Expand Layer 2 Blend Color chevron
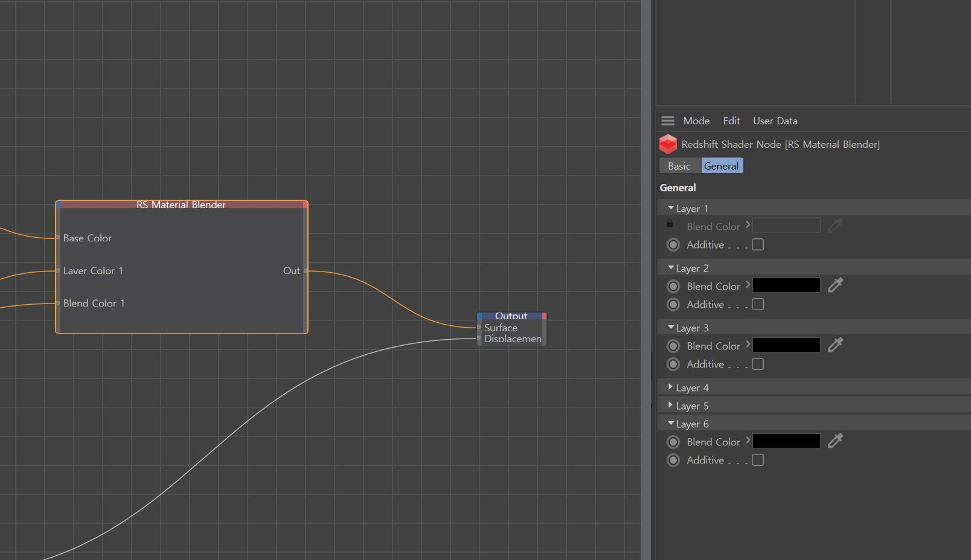This screenshot has height=560, width=971. [748, 284]
